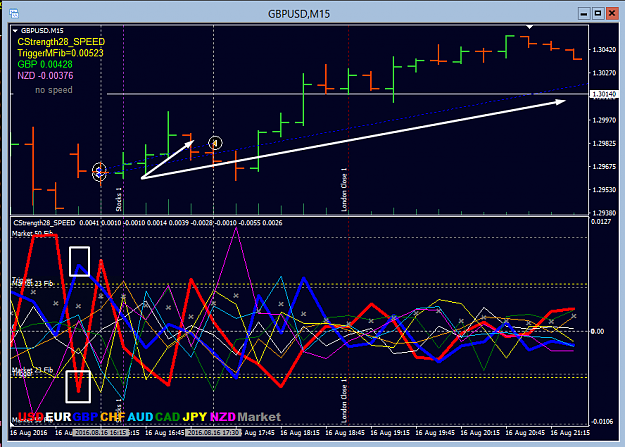Click the "London Close 1" label on price chart
Image resolution: width=625 pixels, height=447 pixels.
pyautogui.click(x=344, y=190)
